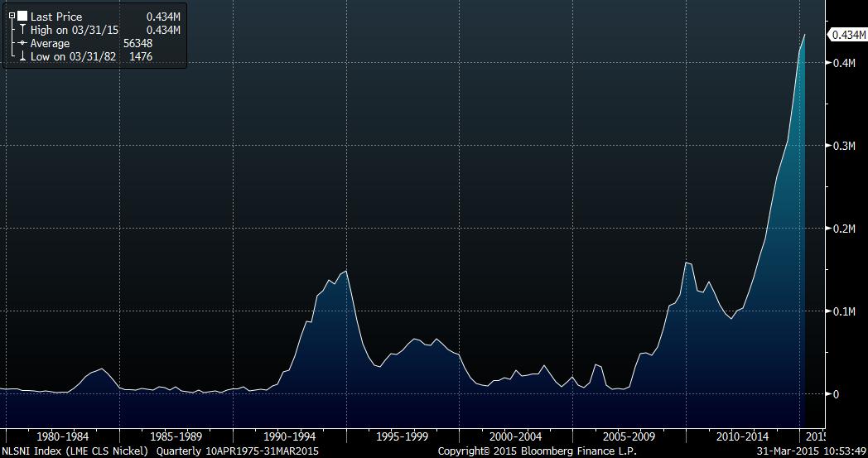Click the NLSNI Index (LME CLS Nickel) footer text
Viewport: 868px width, 458px height.
pyautogui.click(x=75, y=451)
